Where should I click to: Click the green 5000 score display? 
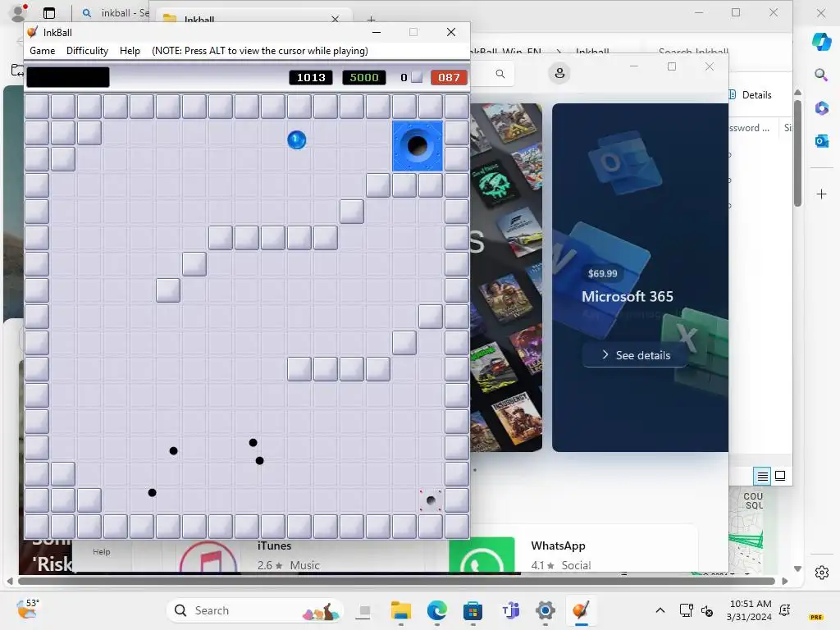364,78
